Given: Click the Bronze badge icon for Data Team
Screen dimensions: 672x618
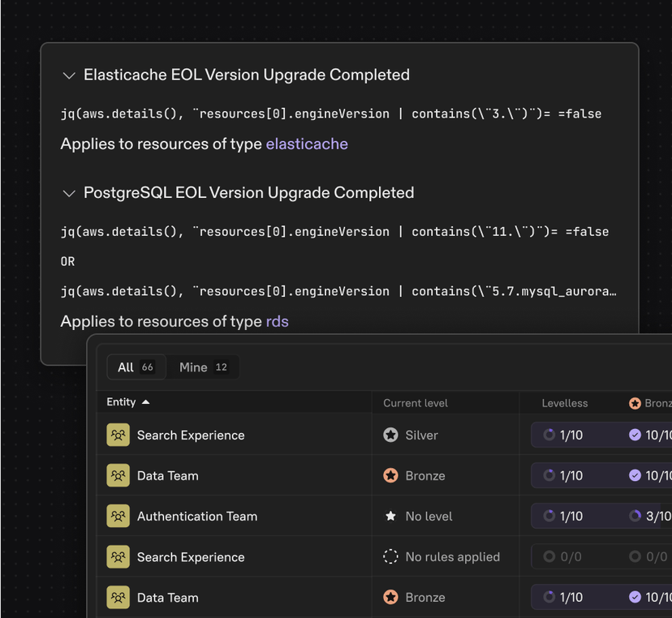Looking at the screenshot, I should pyautogui.click(x=392, y=475).
